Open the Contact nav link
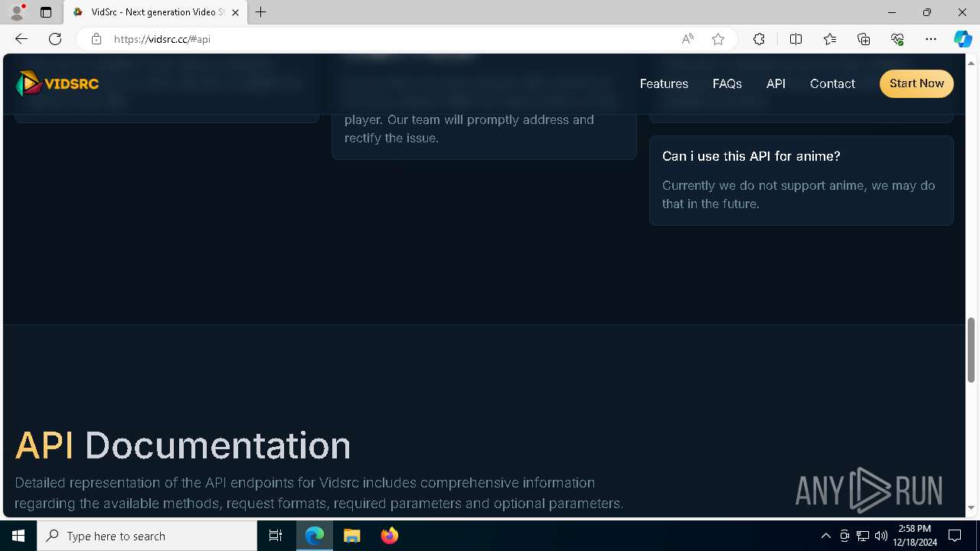Screen dimensions: 980x551 832,83
